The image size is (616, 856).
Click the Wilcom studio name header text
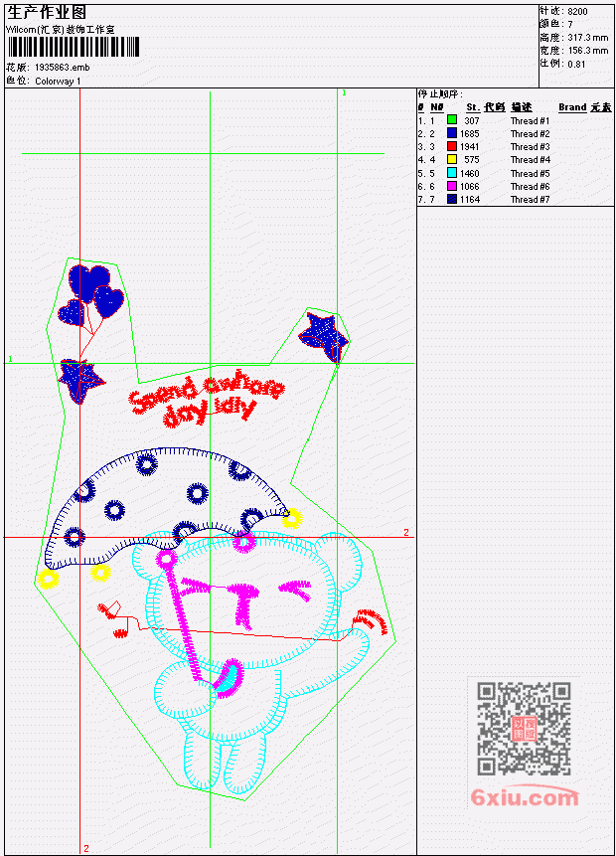(x=60, y=30)
